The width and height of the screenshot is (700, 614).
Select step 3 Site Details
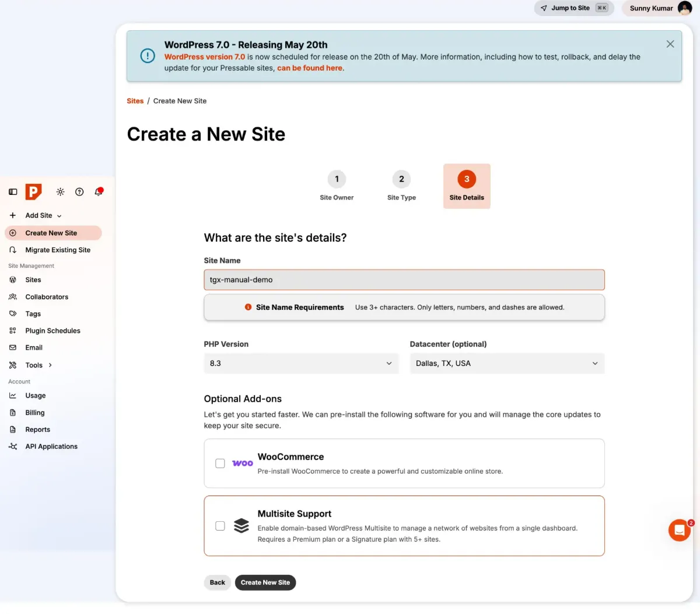(467, 186)
